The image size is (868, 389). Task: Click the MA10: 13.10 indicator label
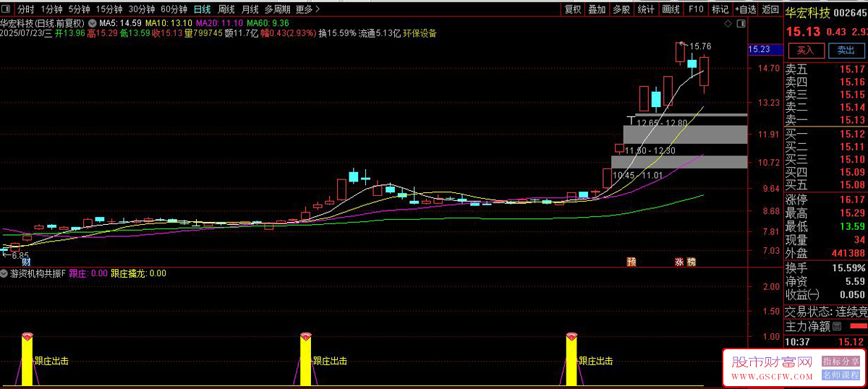[x=169, y=22]
